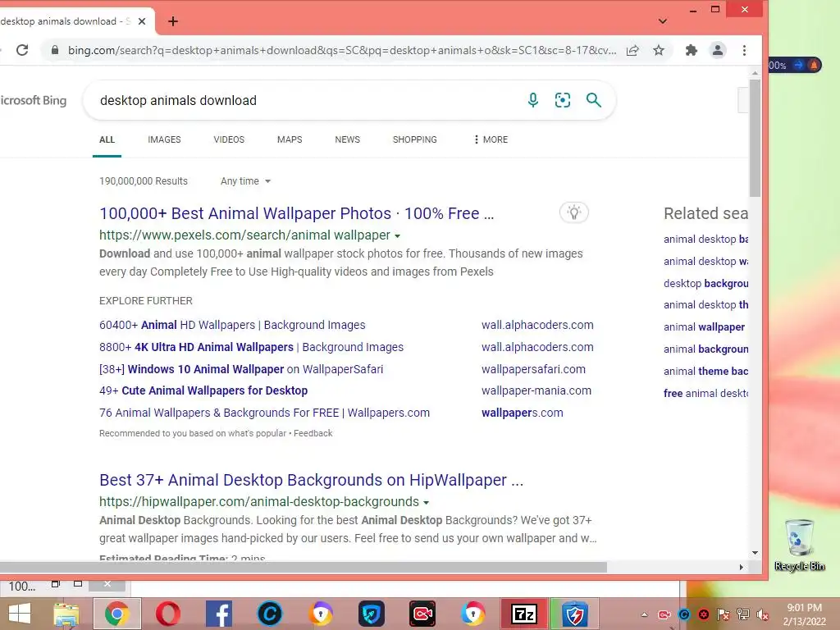Switch to SHOPPING tab
This screenshot has width=840, height=630.
[414, 139]
